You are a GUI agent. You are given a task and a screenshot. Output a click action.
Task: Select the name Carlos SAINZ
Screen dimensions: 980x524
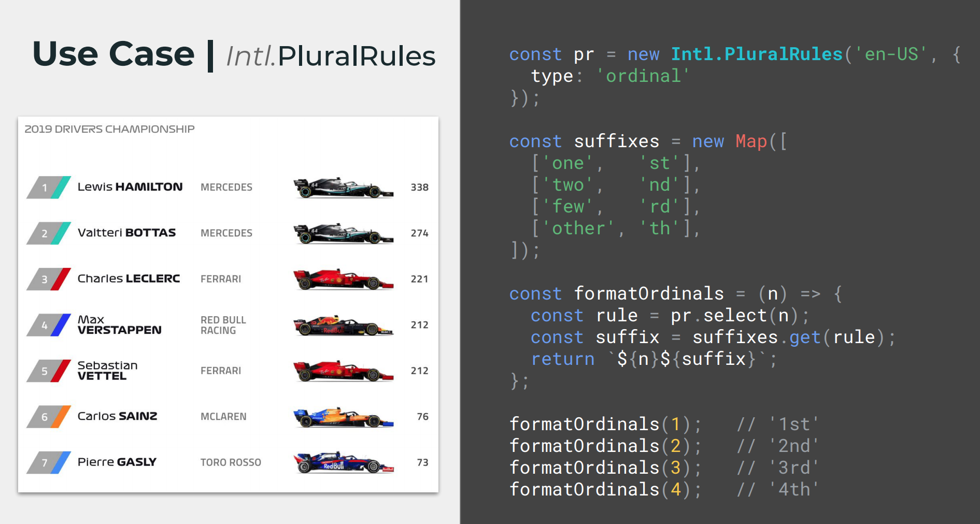point(117,416)
